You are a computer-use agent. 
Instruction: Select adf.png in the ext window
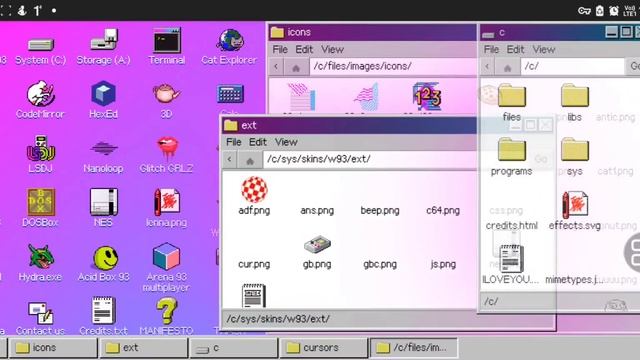254,196
